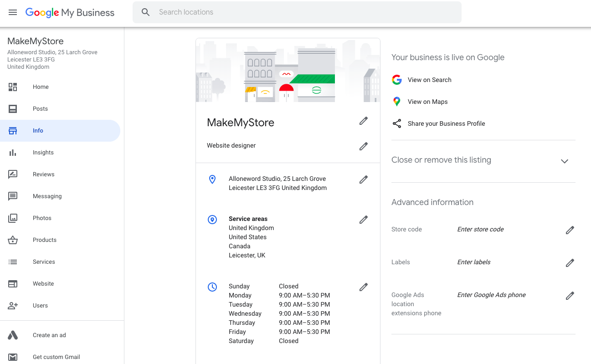This screenshot has height=364, width=591.
Task: Open the Photos section icon
Action: click(13, 218)
